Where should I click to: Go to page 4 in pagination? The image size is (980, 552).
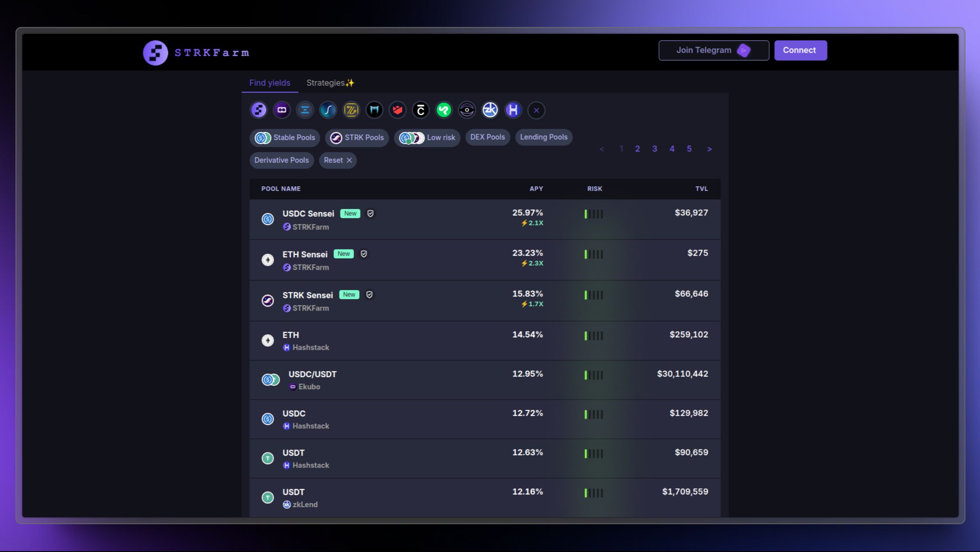point(672,149)
